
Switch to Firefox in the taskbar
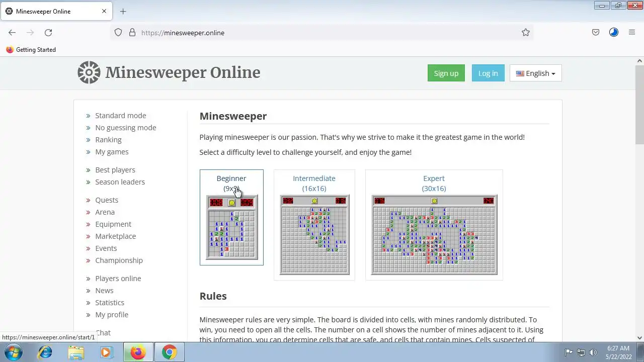coord(138,352)
